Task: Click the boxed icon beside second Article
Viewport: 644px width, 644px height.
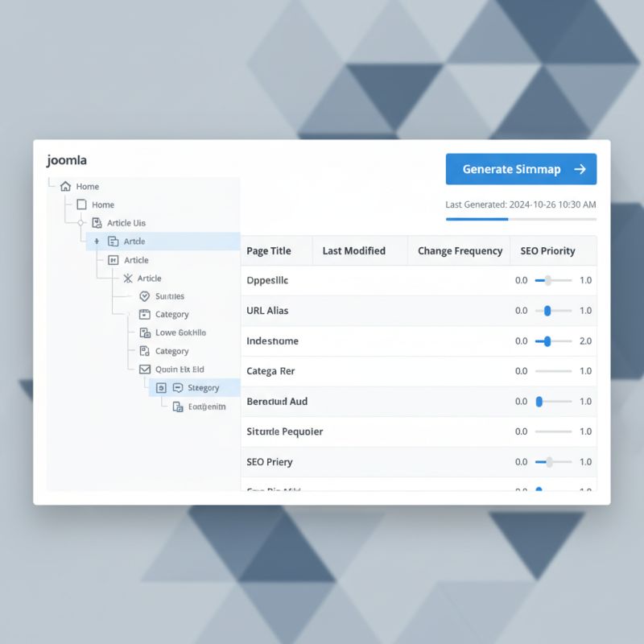Action: 113,260
